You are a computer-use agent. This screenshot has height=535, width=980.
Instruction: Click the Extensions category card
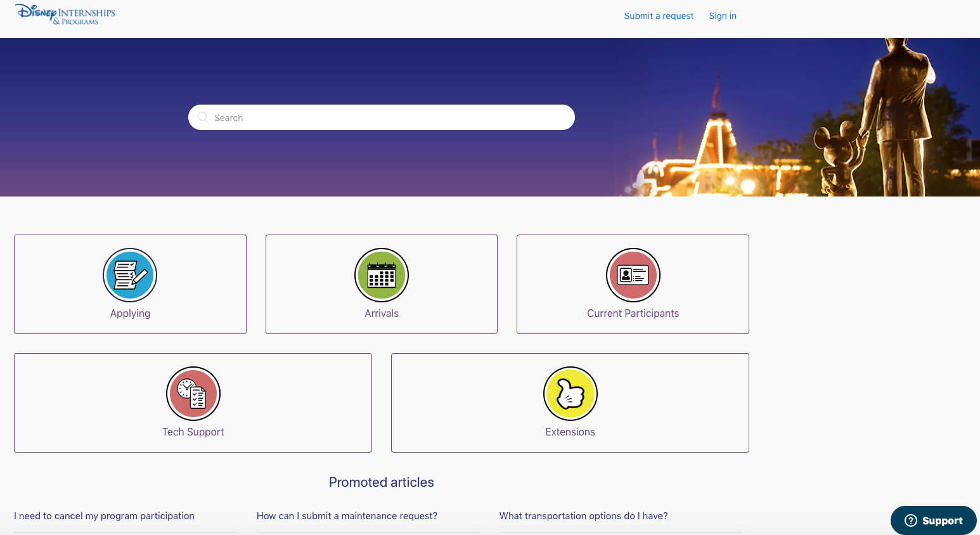tap(570, 403)
